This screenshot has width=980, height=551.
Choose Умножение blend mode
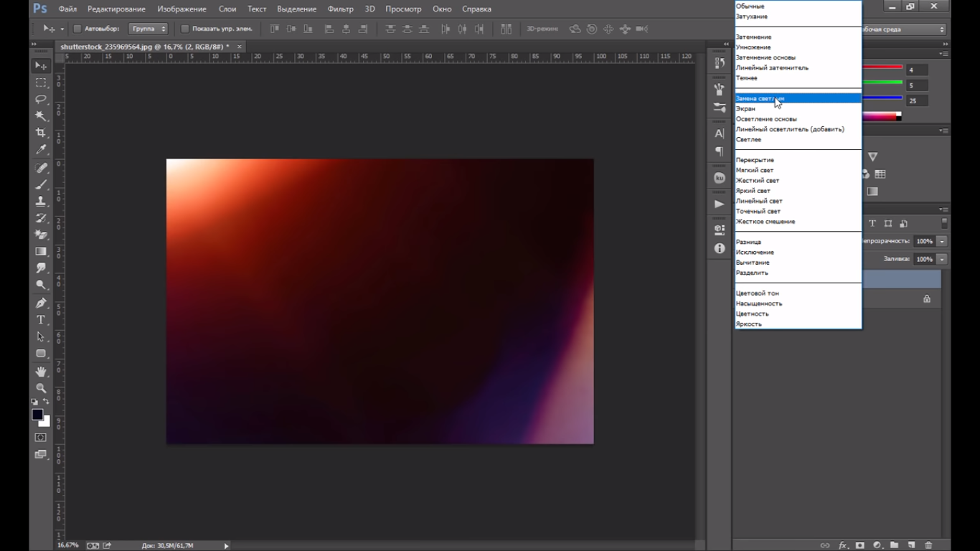tap(798, 47)
